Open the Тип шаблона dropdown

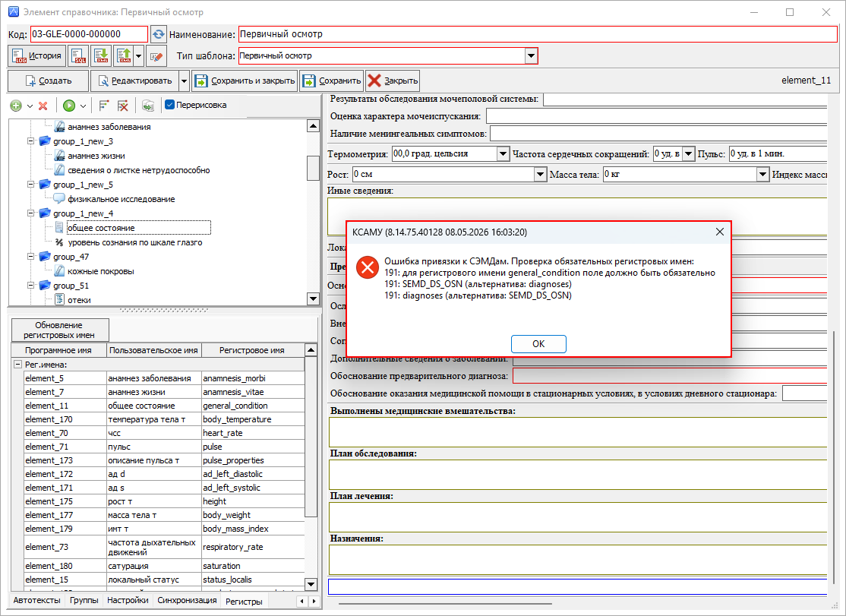[x=531, y=55]
